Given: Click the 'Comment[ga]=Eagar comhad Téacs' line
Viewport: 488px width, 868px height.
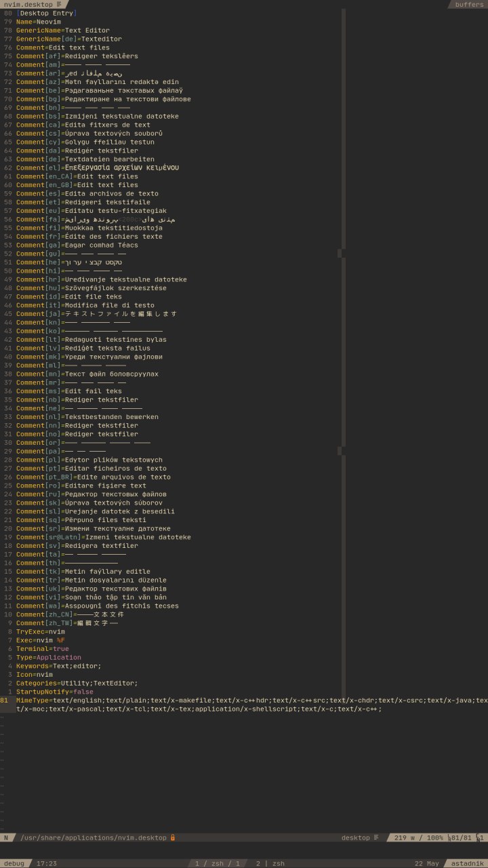Looking at the screenshot, I should pos(77,245).
